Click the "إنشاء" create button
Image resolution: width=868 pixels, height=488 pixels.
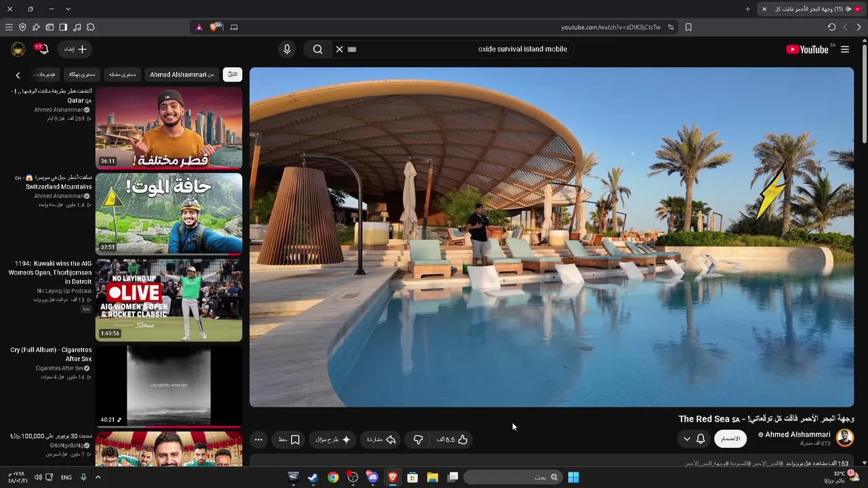(75, 49)
